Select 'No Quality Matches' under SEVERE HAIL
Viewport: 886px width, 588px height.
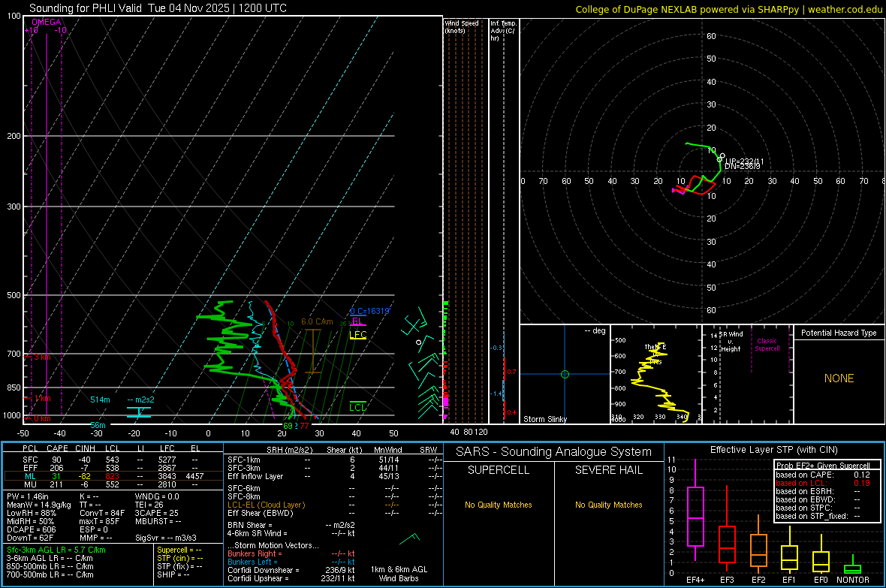click(608, 505)
